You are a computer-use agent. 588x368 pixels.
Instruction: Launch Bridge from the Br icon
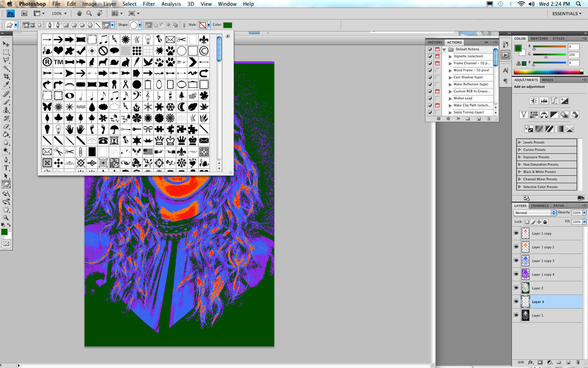24,13
